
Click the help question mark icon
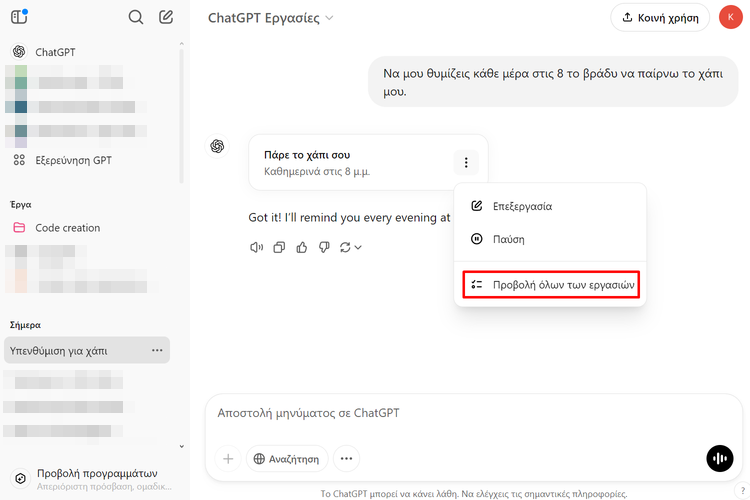(742, 490)
